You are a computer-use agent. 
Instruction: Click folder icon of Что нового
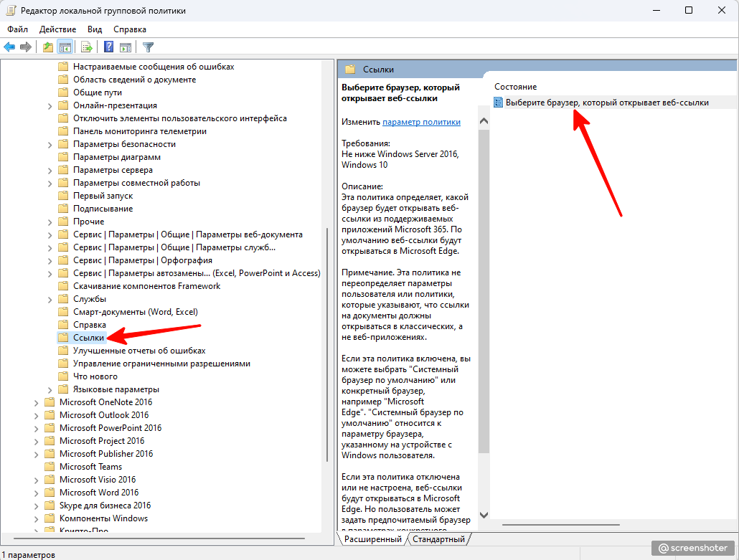pos(63,376)
